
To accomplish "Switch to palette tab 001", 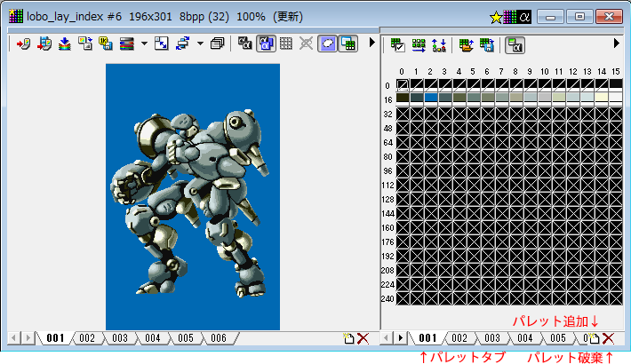I will [427, 338].
